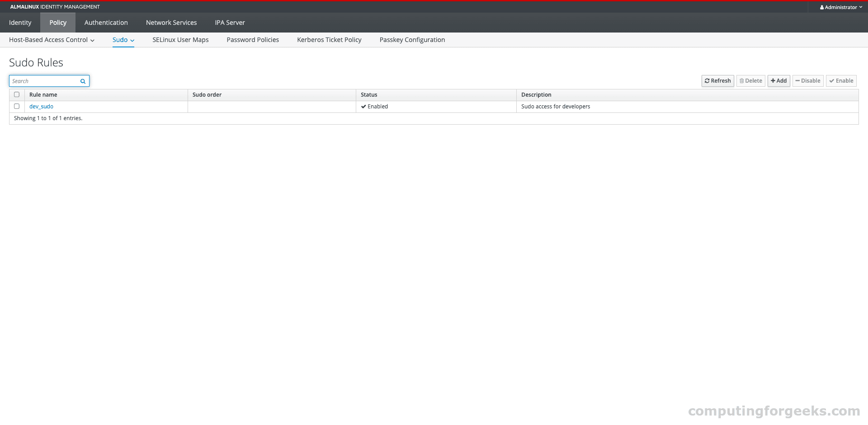868x425 pixels.
Task: Open the Administrator menu chevron
Action: click(x=861, y=7)
